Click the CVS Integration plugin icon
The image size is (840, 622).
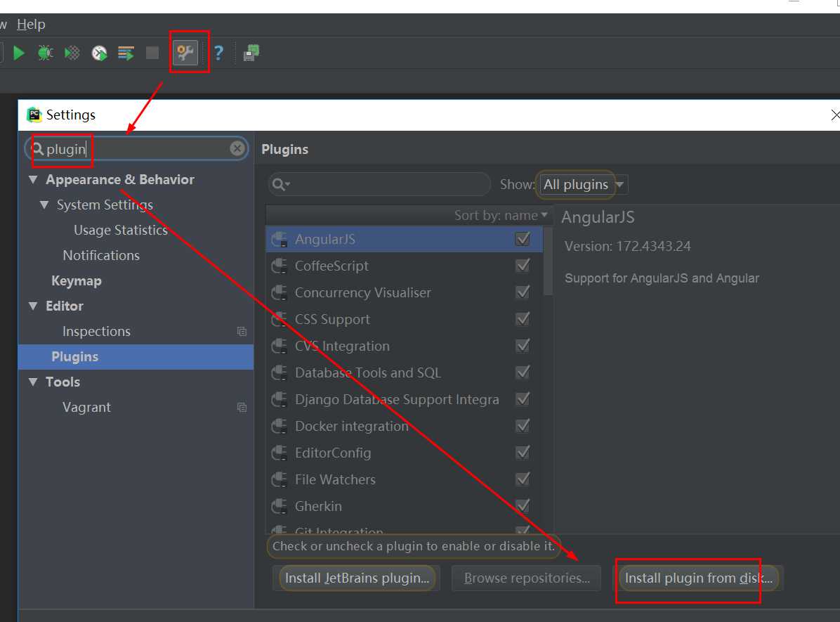click(x=279, y=346)
